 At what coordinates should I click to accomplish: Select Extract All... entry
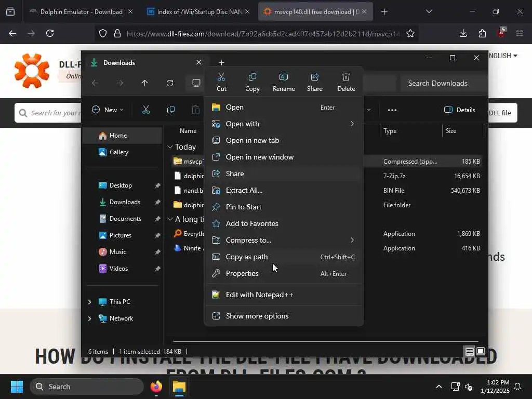[284, 190]
